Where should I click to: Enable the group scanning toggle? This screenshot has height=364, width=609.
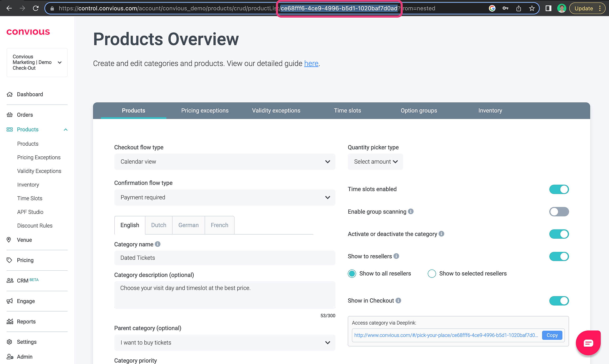[x=559, y=212]
